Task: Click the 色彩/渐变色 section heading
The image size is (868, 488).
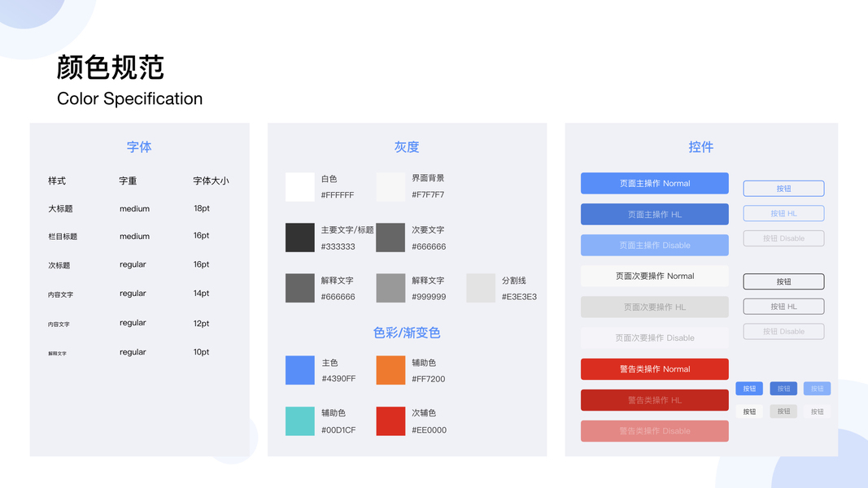Action: pyautogui.click(x=407, y=333)
